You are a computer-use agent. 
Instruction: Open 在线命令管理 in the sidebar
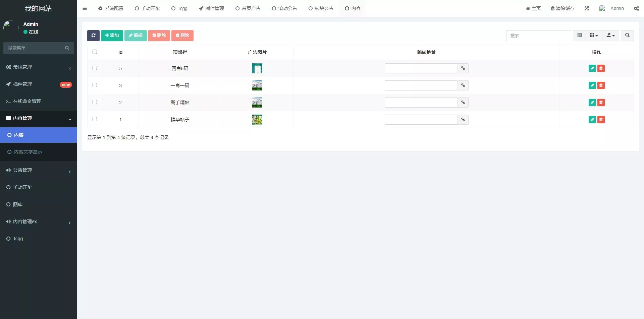point(27,101)
